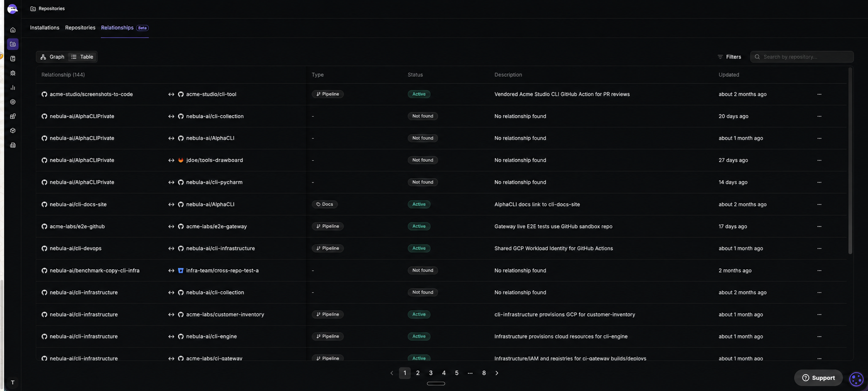Open the nebula-ai/cli-devops repository link
The width and height of the screenshot is (868, 391).
[x=75, y=248]
